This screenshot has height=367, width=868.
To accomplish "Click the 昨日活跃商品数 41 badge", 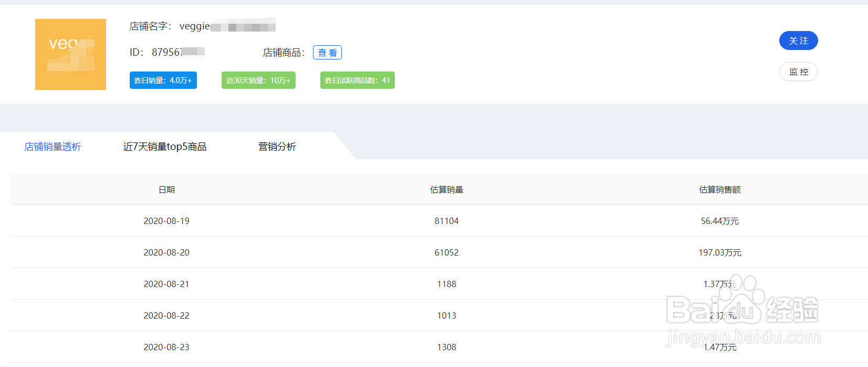I will tap(357, 80).
